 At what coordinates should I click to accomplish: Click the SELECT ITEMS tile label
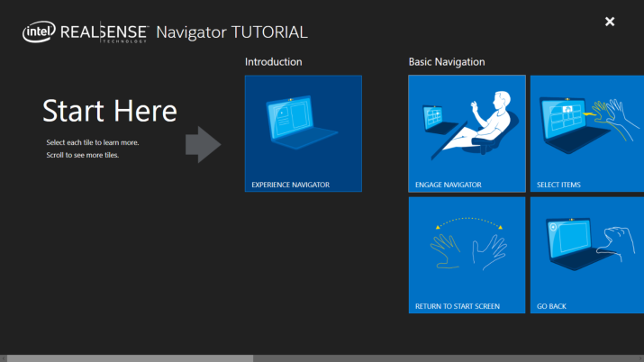coord(558,185)
